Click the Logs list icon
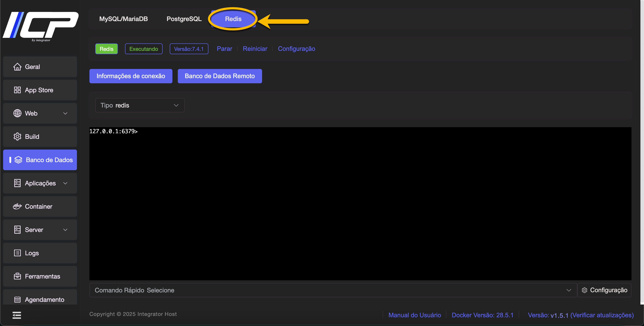Image resolution: width=644 pixels, height=326 pixels. [17, 253]
